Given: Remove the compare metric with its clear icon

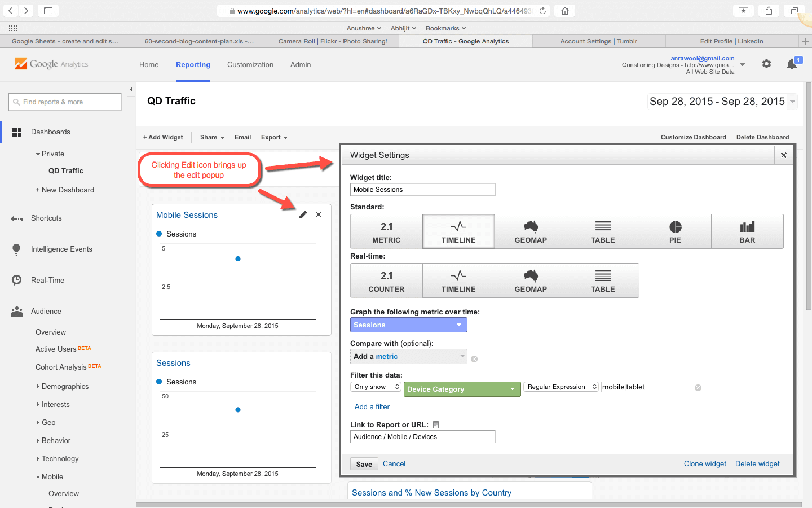Looking at the screenshot, I should tap(474, 359).
